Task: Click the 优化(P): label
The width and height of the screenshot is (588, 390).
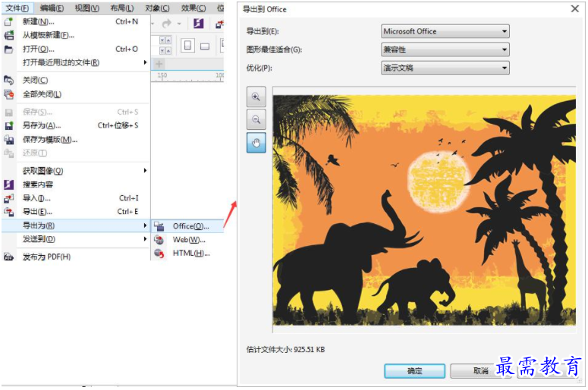Action: click(x=259, y=68)
